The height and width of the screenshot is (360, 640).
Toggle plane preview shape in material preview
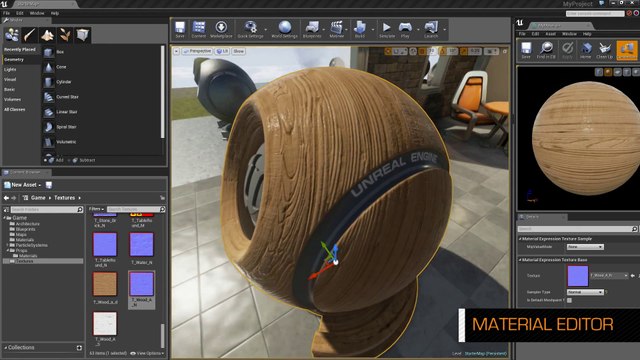click(617, 72)
